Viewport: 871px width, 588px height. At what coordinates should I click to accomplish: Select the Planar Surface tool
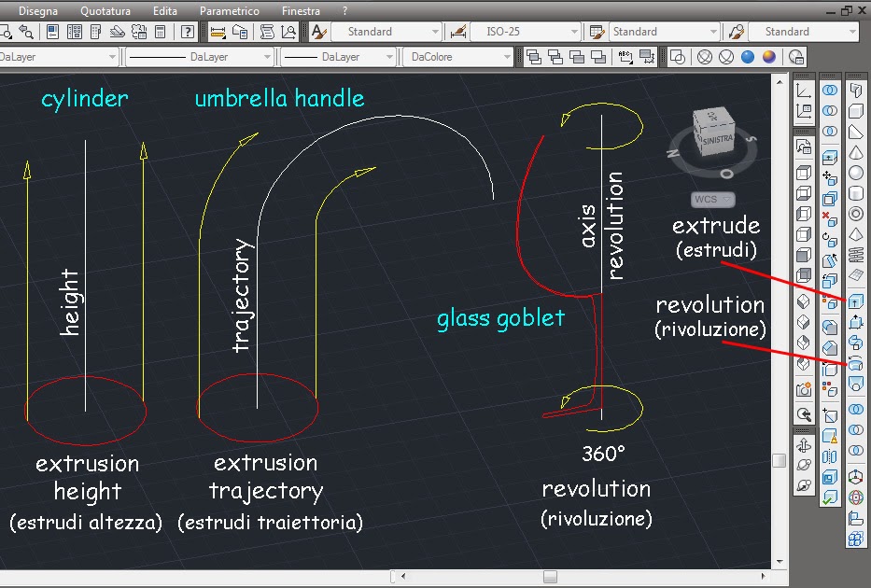click(855, 275)
